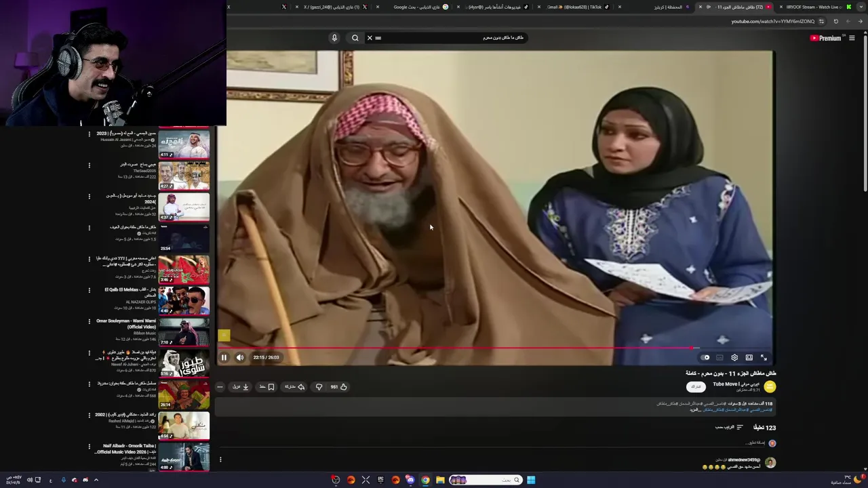
Task: Open the YouTube hamburger guide menu
Action: point(852,38)
